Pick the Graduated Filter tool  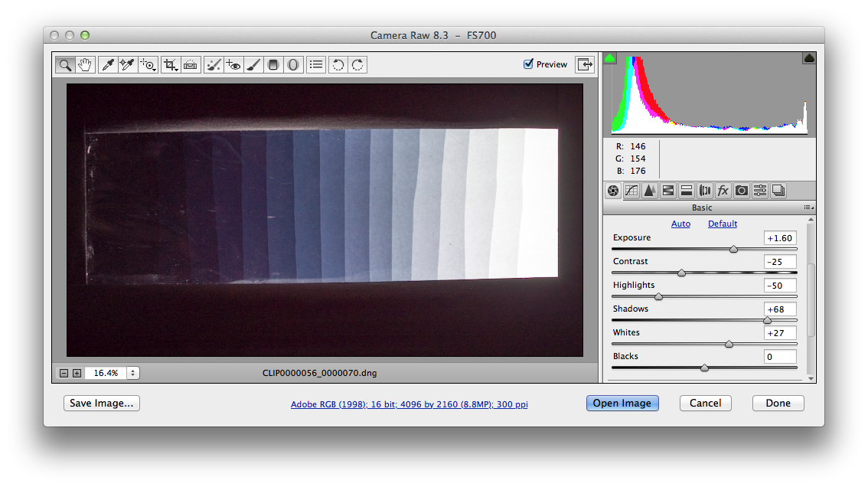coord(273,65)
